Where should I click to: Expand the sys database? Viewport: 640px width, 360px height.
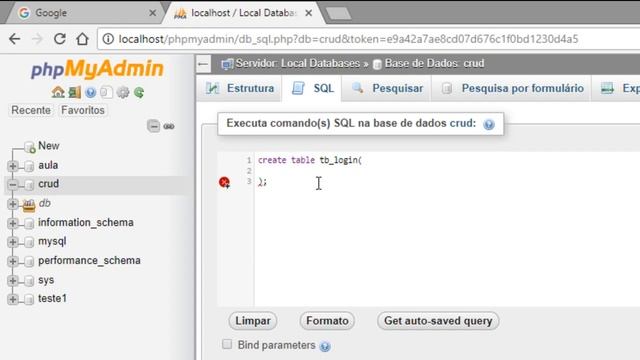(13, 280)
